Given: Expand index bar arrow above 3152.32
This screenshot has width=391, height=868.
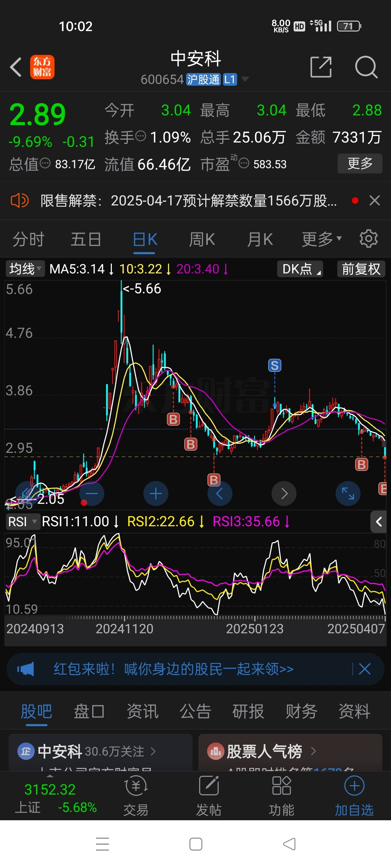Looking at the screenshot, I should click(x=50, y=776).
